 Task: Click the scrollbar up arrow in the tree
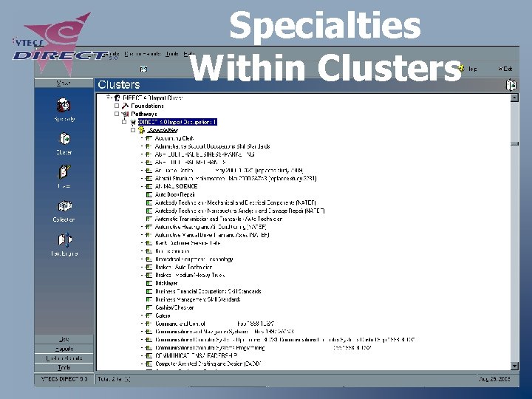(515, 98)
